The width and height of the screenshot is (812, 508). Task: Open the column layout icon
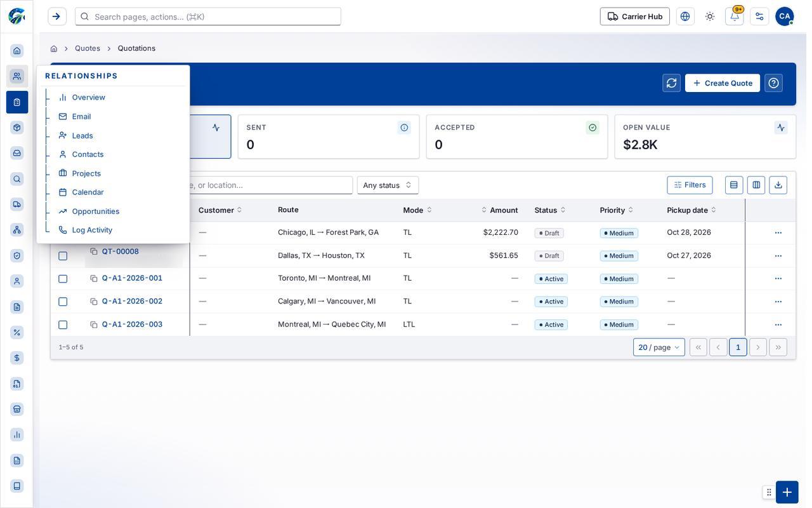pos(756,185)
